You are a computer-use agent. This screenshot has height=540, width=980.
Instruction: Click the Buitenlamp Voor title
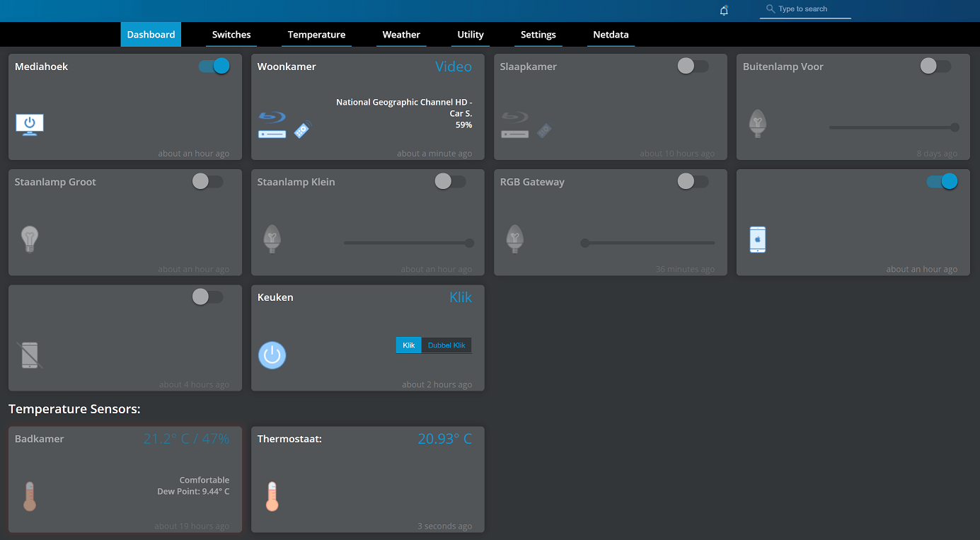[783, 67]
